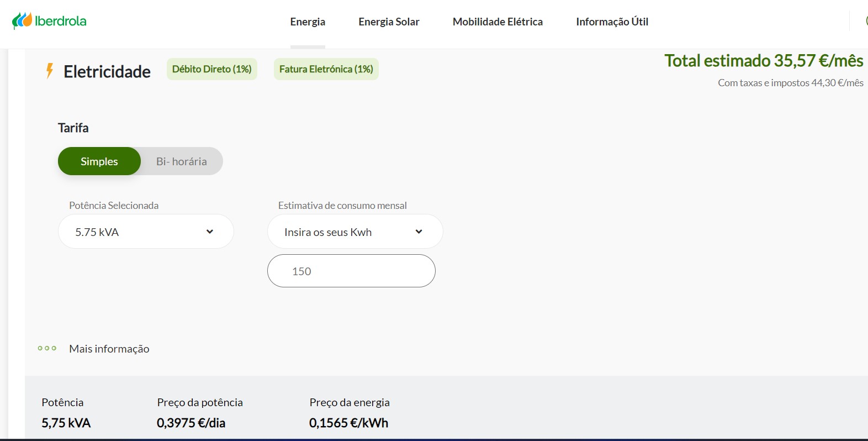Select the Simples tariff option
Screen dimensions: 868x441
click(99, 161)
